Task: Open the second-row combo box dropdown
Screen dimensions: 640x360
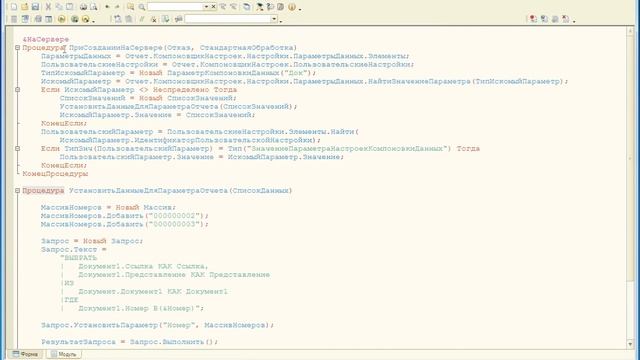Action: click(x=274, y=19)
